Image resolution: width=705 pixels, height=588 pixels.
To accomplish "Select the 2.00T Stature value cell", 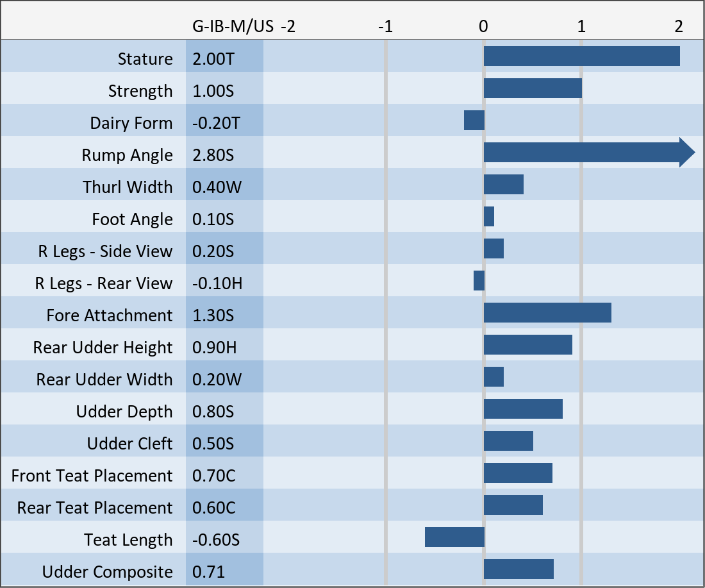I will (x=213, y=59).
